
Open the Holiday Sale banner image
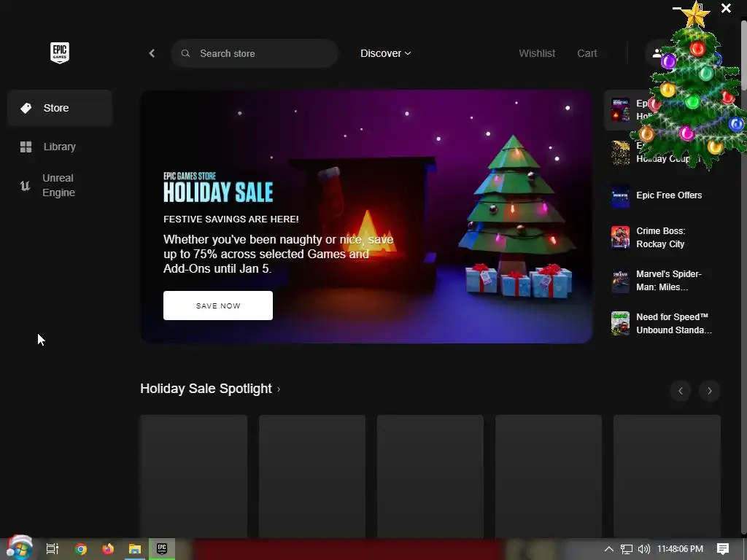tap(366, 217)
